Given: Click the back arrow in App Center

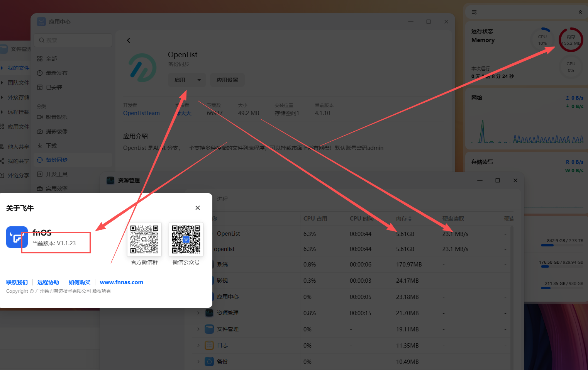Looking at the screenshot, I should click(129, 40).
